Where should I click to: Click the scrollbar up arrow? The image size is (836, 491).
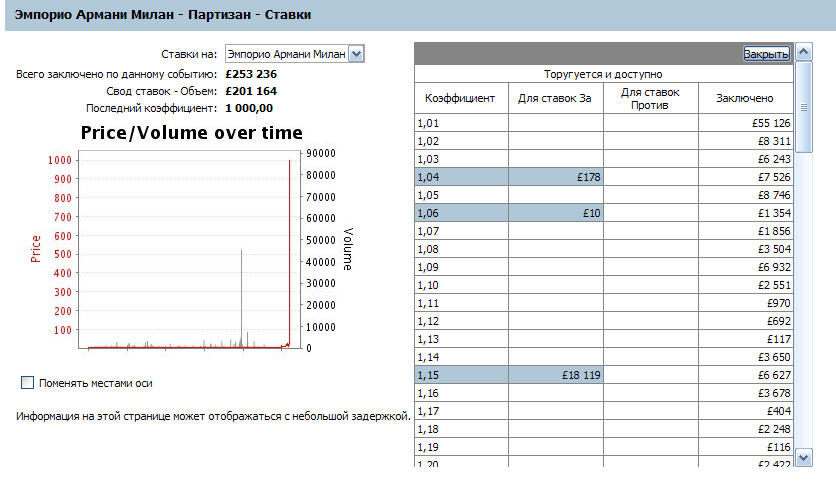803,52
